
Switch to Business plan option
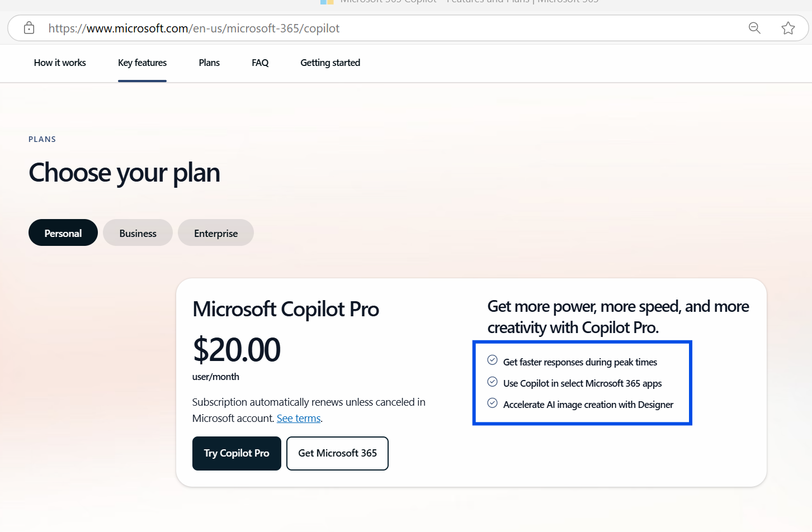pyautogui.click(x=138, y=233)
